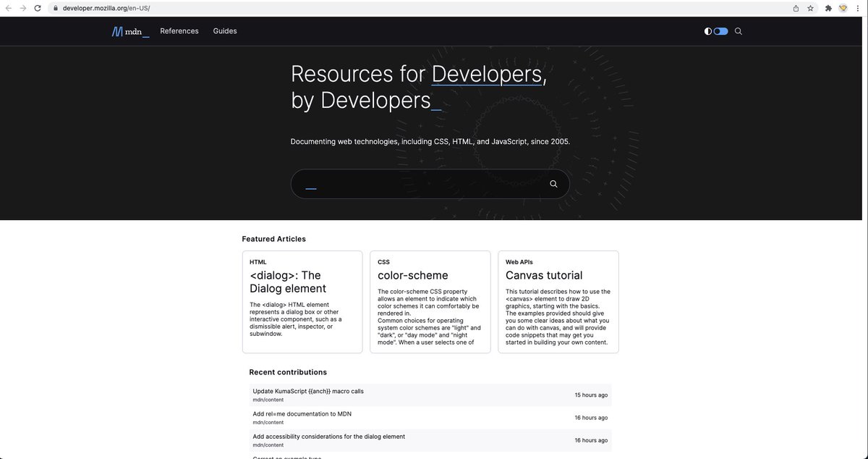Reload the page in browser
The width and height of the screenshot is (868, 459).
pyautogui.click(x=38, y=8)
